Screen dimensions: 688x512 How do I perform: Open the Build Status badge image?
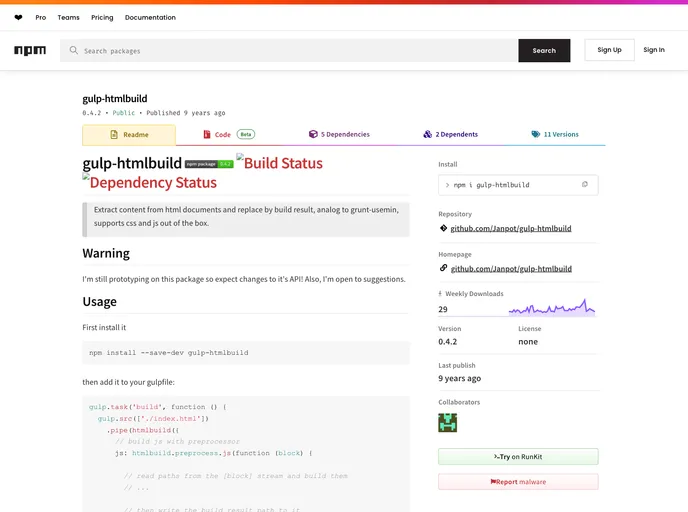280,162
